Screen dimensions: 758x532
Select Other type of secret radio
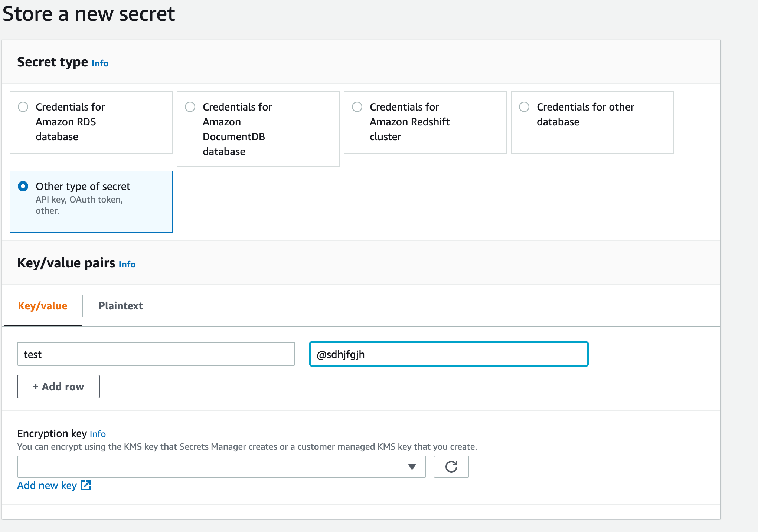[23, 186]
